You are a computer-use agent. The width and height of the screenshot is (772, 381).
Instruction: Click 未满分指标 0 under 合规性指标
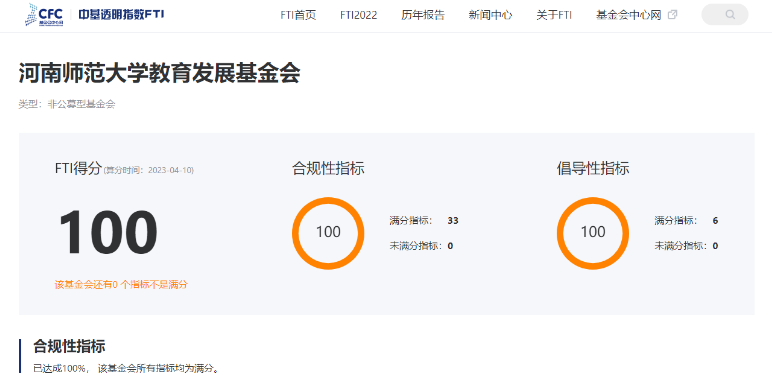click(421, 246)
